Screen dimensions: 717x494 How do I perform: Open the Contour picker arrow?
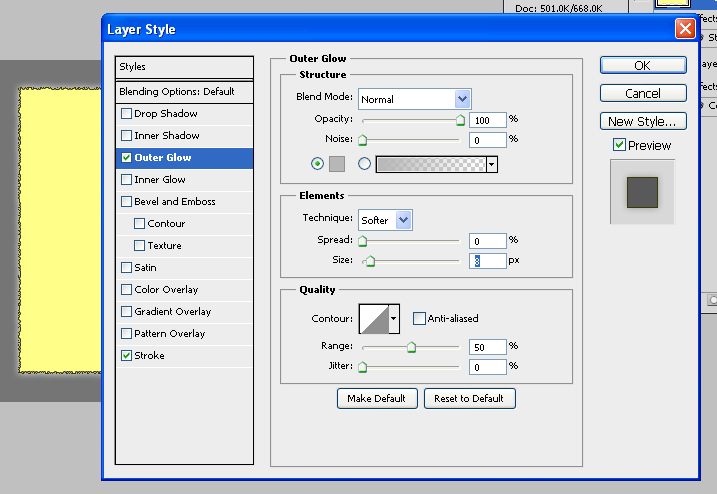pyautogui.click(x=394, y=319)
